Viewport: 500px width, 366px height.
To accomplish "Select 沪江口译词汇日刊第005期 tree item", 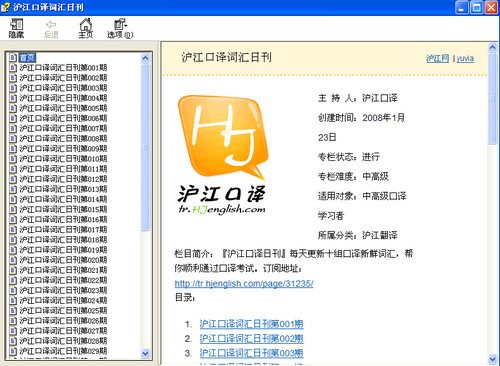I will 63,108.
